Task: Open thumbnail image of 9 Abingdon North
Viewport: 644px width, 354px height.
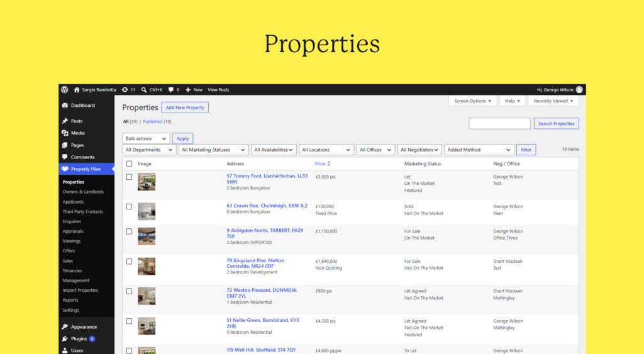Action: (147, 236)
